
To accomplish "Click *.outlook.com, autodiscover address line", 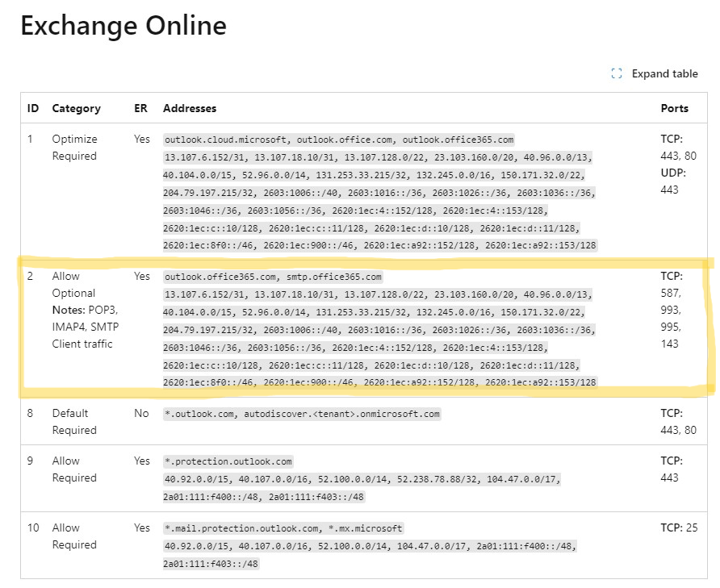I will coord(302,414).
